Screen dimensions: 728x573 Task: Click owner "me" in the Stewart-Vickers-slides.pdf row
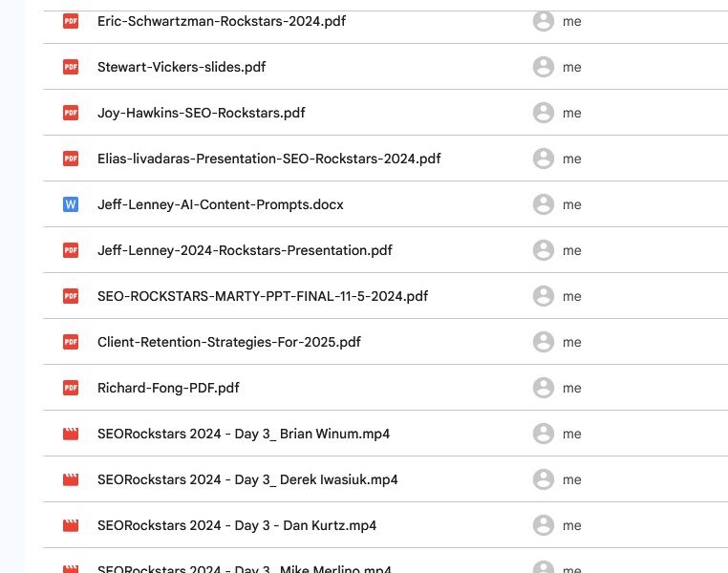(x=571, y=67)
